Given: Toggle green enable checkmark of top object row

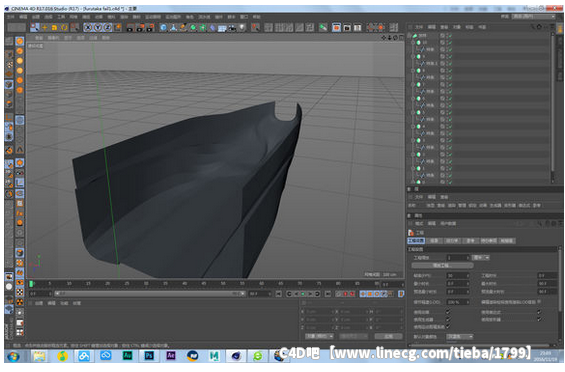Looking at the screenshot, I should click(450, 36).
